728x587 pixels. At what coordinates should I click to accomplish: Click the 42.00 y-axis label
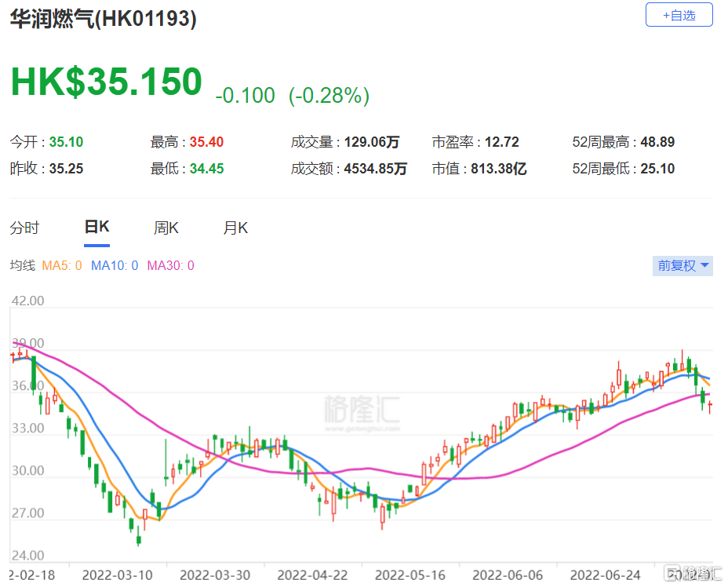click(x=28, y=301)
